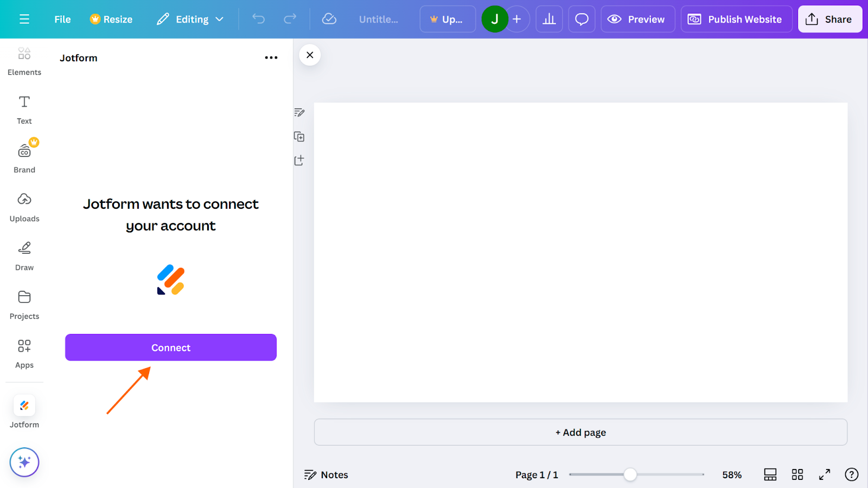Open the comments icon
This screenshot has width=868, height=488.
pyautogui.click(x=581, y=19)
